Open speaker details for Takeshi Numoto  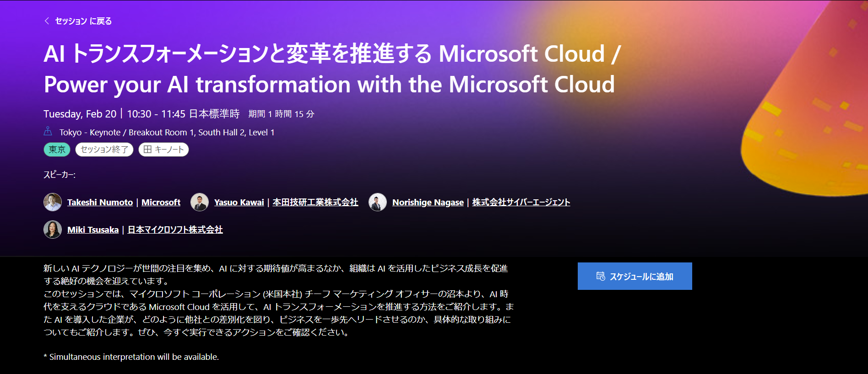coord(100,202)
